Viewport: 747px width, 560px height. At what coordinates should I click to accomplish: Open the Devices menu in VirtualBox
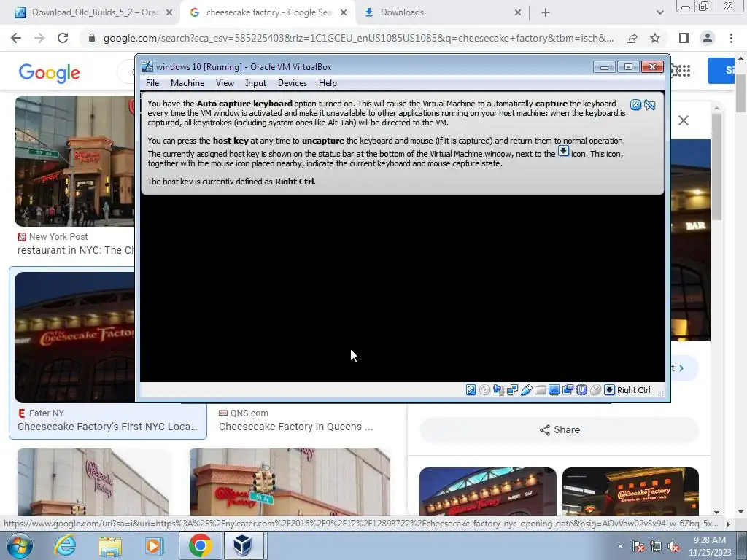(x=293, y=83)
